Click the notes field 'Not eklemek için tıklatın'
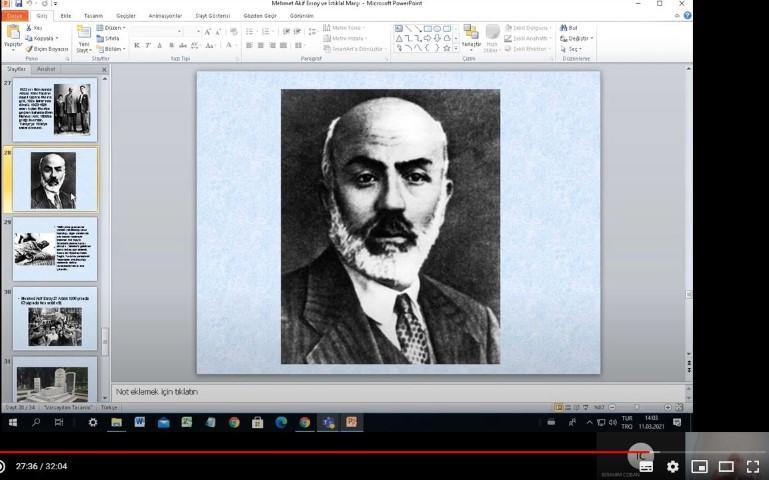 [x=156, y=392]
